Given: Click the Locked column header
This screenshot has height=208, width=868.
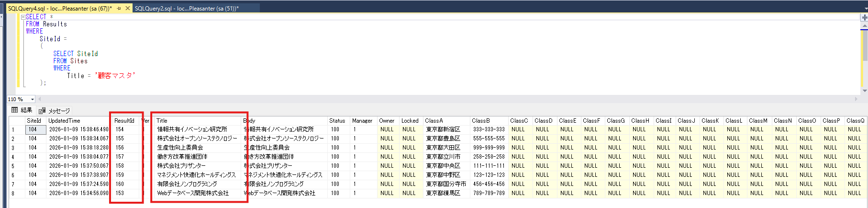Looking at the screenshot, I should pos(411,121).
